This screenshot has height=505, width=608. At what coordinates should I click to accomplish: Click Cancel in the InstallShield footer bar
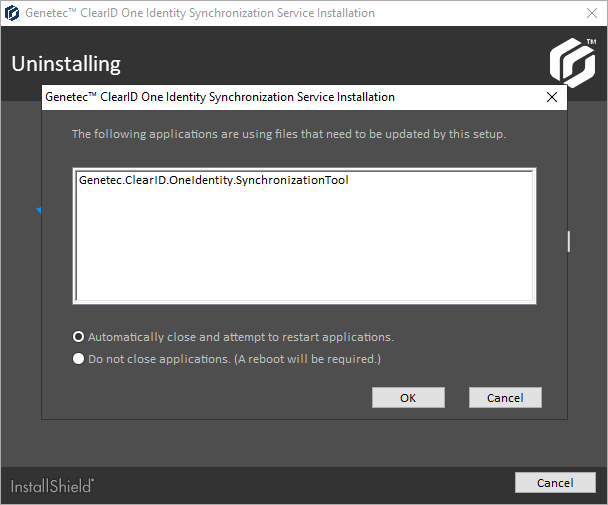555,483
